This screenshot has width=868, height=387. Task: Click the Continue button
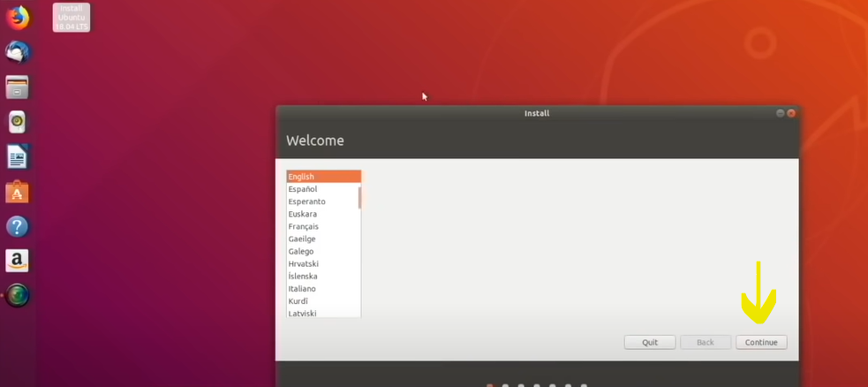[761, 342]
